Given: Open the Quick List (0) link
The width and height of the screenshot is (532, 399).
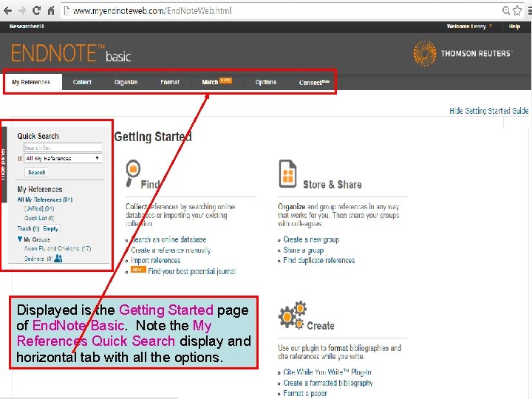Looking at the screenshot, I should point(39,218).
